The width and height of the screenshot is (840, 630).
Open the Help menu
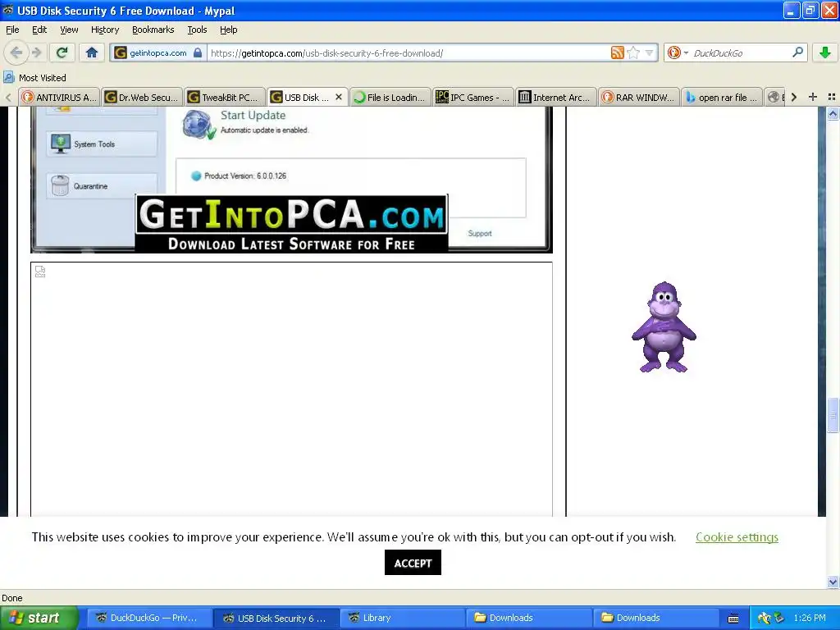(x=228, y=30)
